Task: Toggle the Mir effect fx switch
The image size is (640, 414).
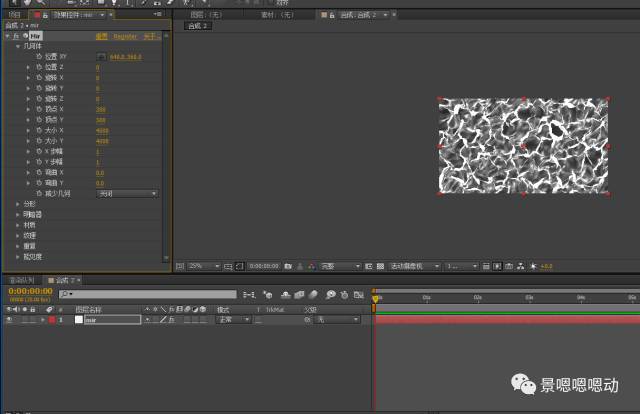Action: coord(16,36)
